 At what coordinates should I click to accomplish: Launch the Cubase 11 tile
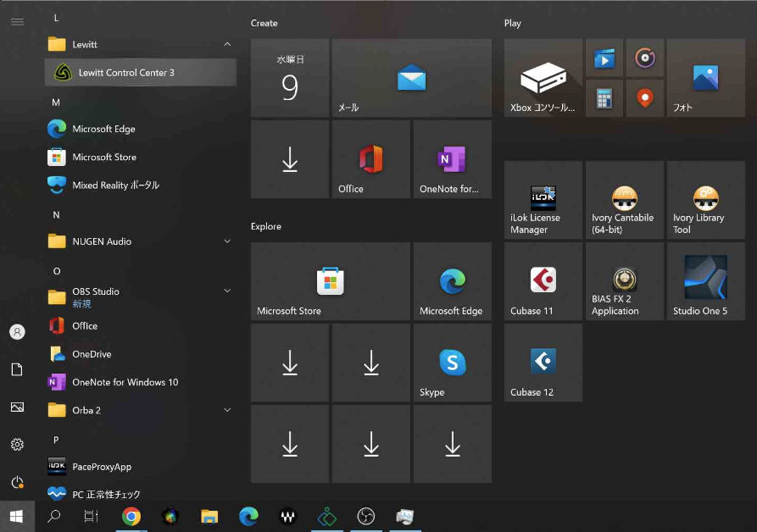(x=543, y=281)
